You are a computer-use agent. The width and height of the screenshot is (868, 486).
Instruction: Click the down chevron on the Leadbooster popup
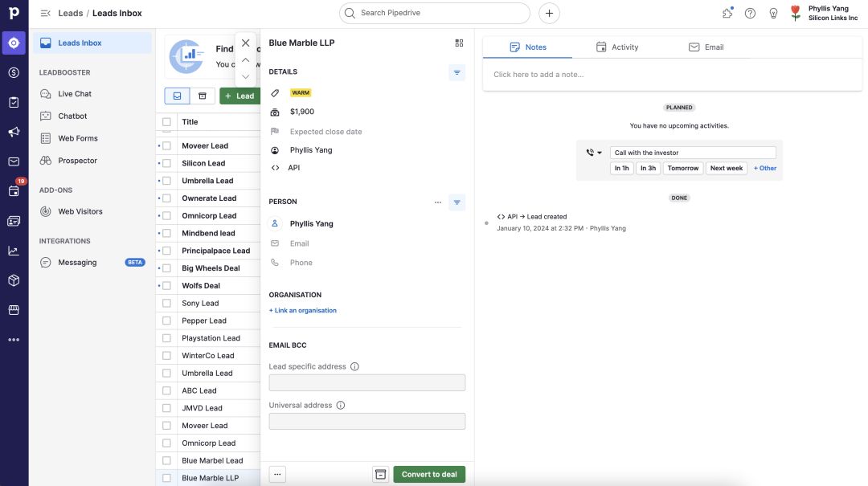tap(245, 76)
